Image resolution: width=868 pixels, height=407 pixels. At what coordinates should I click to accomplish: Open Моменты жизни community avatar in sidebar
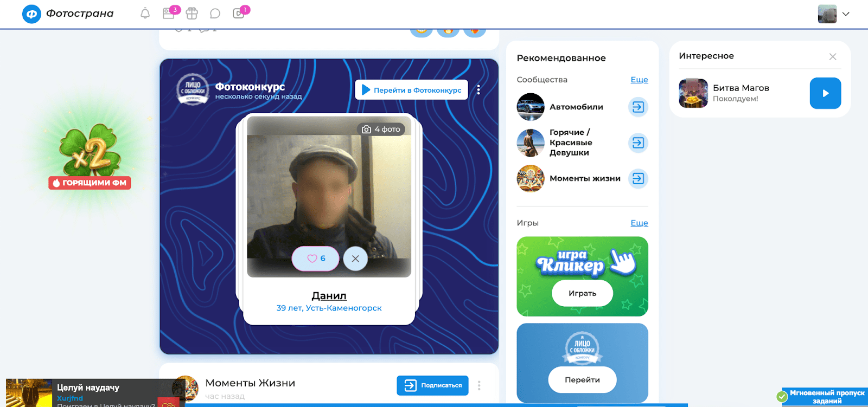(531, 178)
